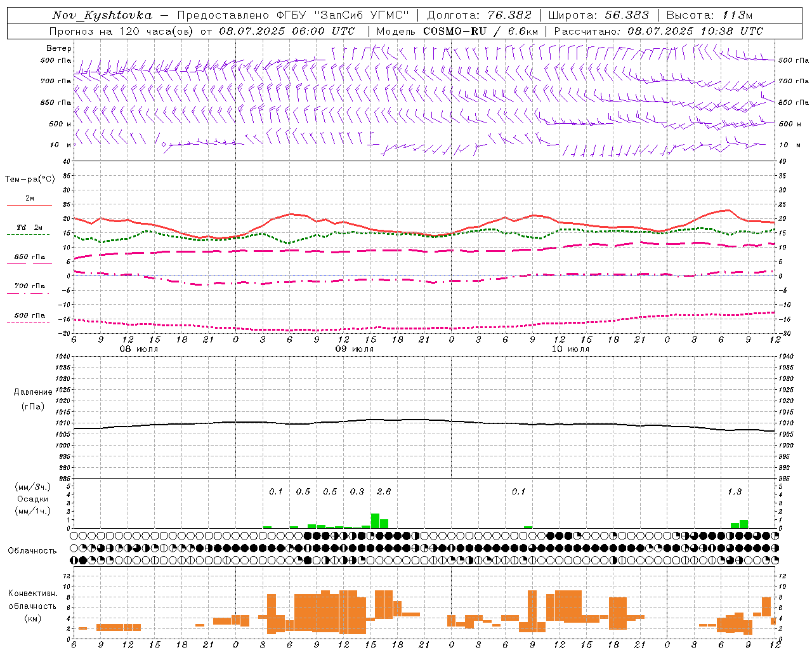Click the 'Тем-ра(°C)' temperature panel label
The width and height of the screenshot is (812, 650).
pyautogui.click(x=30, y=180)
